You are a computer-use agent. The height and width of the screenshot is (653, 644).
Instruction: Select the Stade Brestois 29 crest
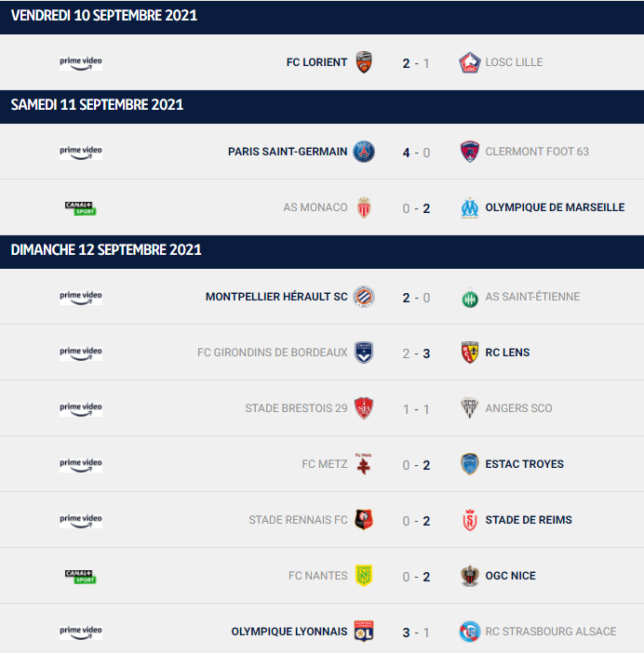[x=364, y=408]
